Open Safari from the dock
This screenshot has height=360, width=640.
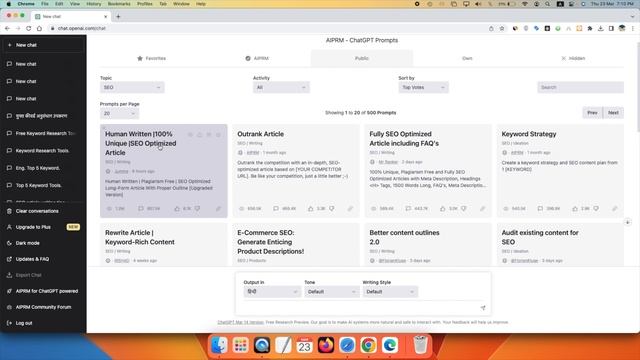point(347,345)
